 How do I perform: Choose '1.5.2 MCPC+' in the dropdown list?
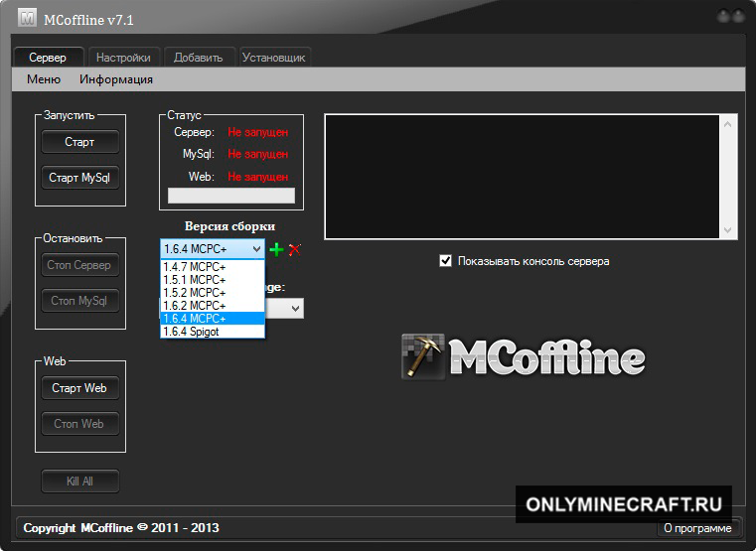point(213,292)
